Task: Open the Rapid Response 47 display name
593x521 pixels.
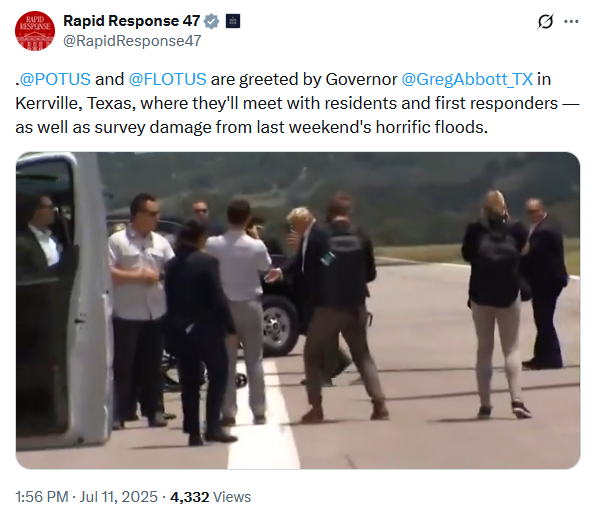Action: (132, 21)
